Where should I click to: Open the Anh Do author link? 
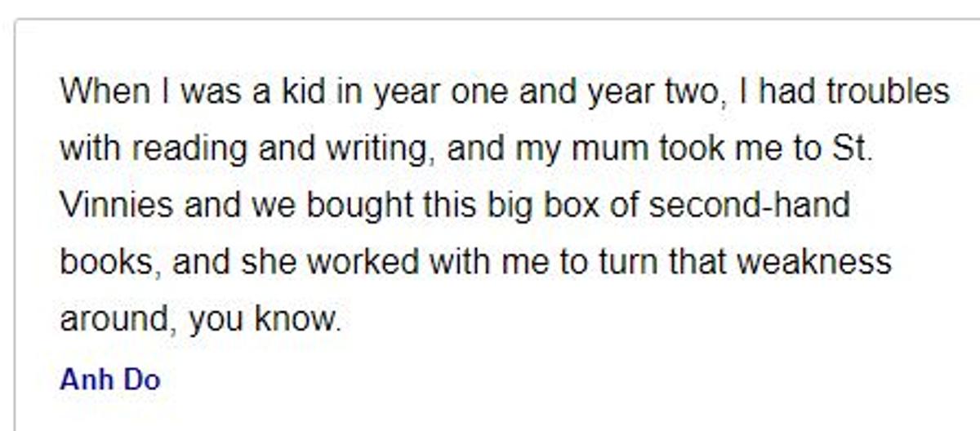point(110,380)
